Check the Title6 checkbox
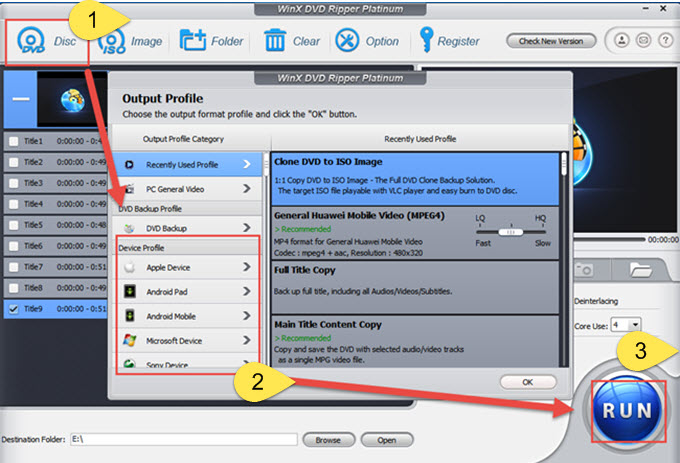 click(14, 246)
